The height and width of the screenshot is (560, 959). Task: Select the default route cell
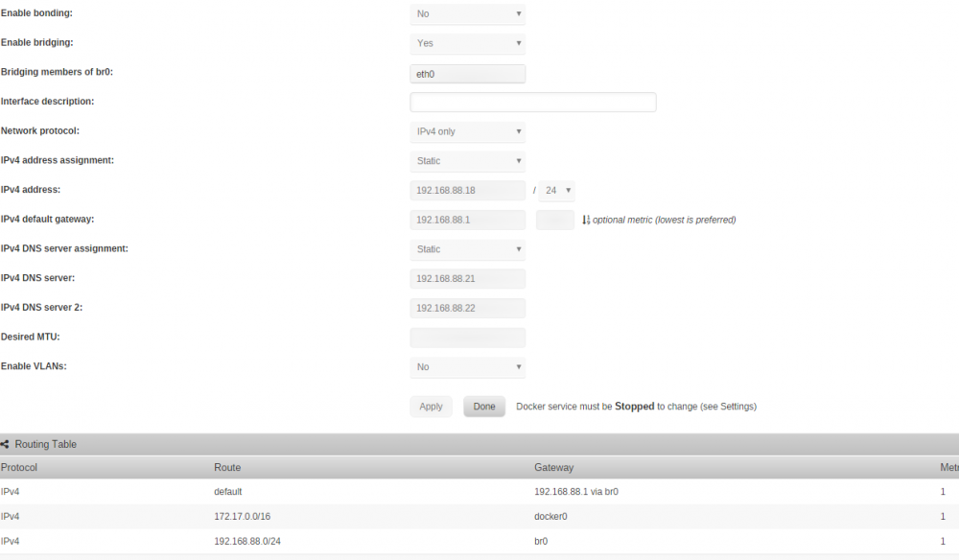coord(228,492)
